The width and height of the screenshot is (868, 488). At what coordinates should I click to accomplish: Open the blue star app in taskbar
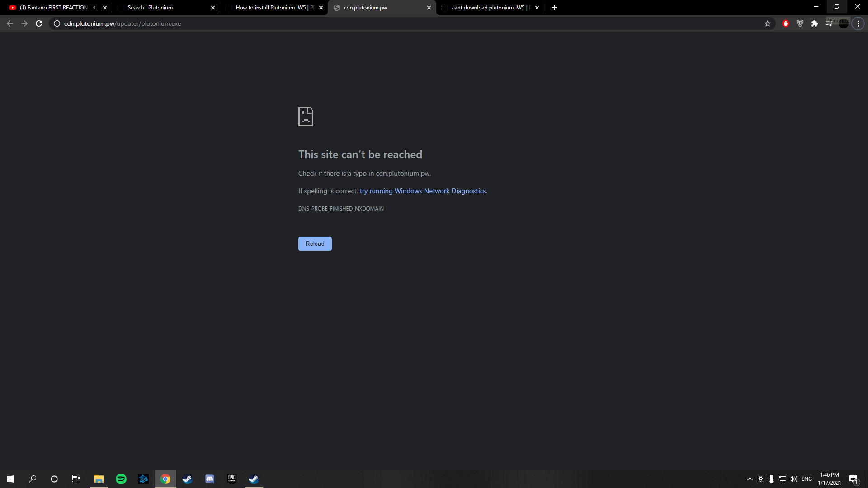tap(143, 479)
